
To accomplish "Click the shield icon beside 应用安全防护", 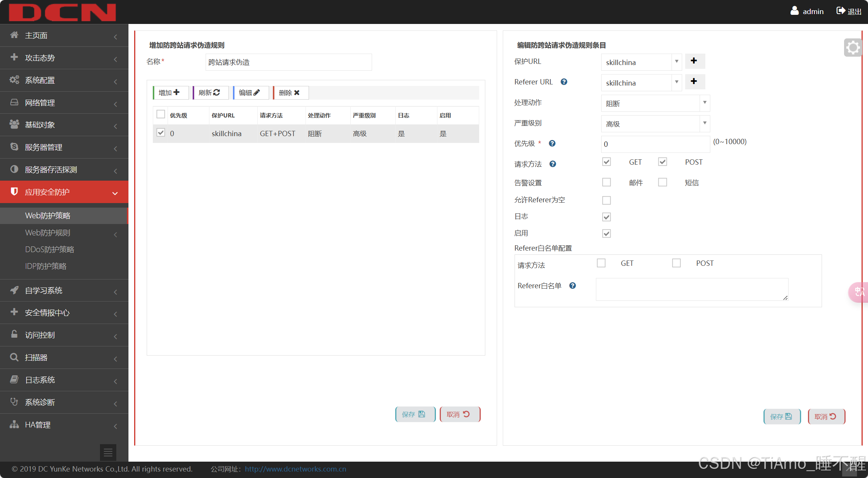I will (x=14, y=191).
